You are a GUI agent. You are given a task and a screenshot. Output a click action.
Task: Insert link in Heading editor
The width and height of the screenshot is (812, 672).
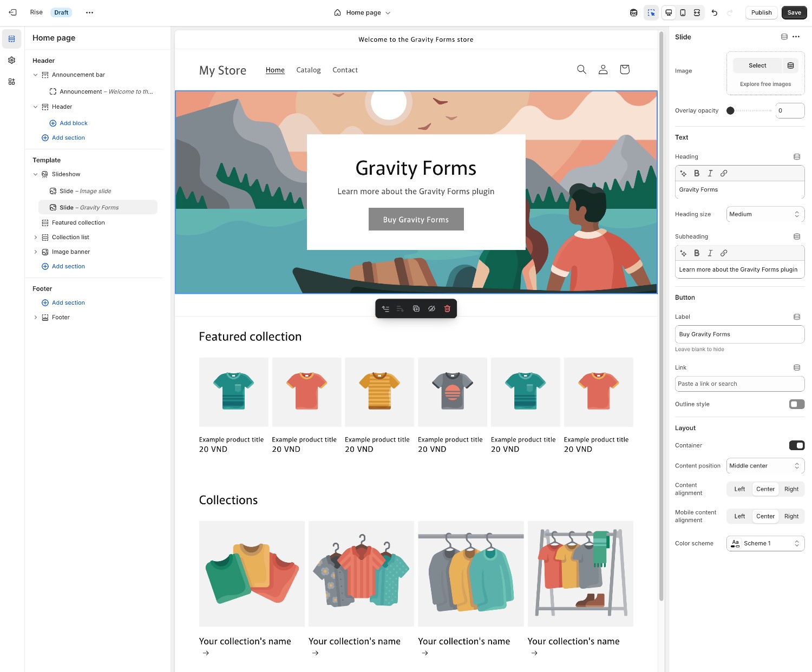(724, 173)
